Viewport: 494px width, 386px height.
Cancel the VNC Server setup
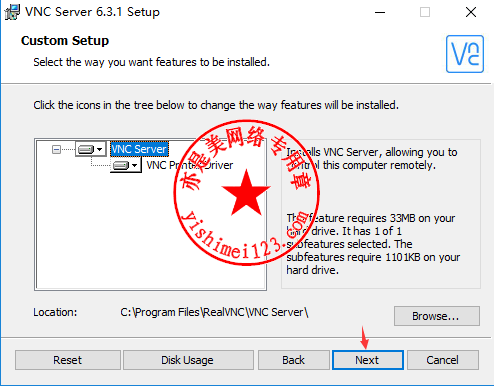tap(443, 360)
